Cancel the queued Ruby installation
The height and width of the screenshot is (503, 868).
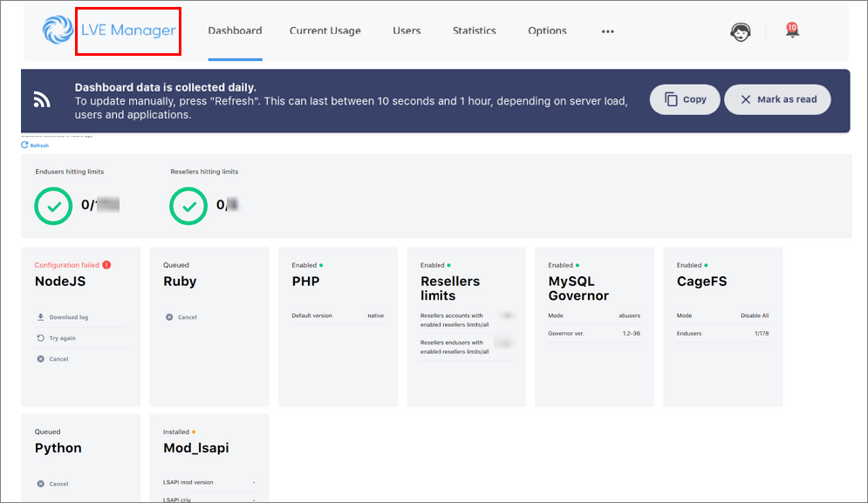(x=181, y=317)
